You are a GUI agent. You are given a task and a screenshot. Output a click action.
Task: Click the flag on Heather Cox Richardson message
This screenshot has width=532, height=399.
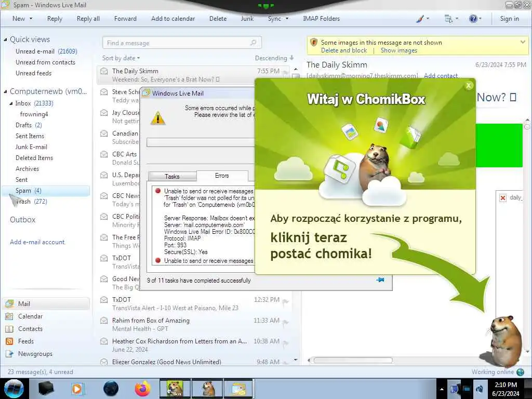pos(285,343)
